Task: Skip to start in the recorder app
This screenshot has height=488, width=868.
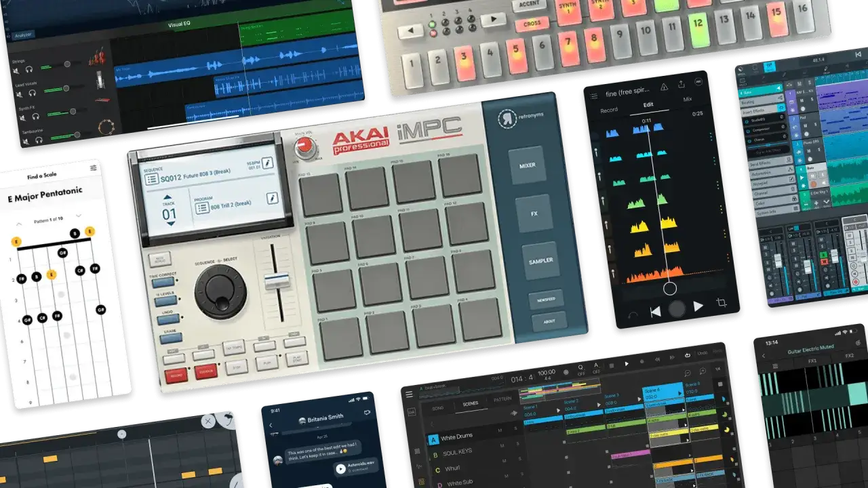Action: coord(655,312)
